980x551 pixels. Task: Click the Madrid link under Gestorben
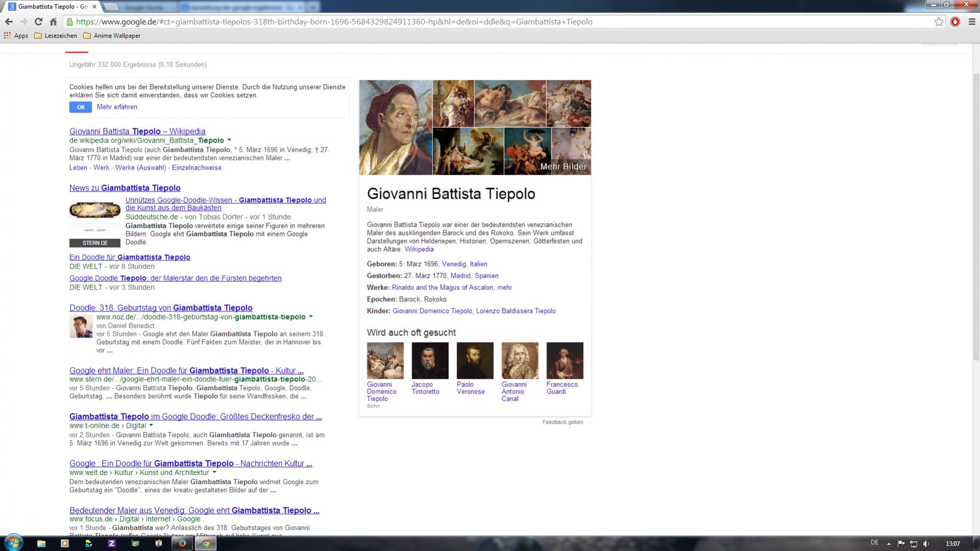point(461,276)
